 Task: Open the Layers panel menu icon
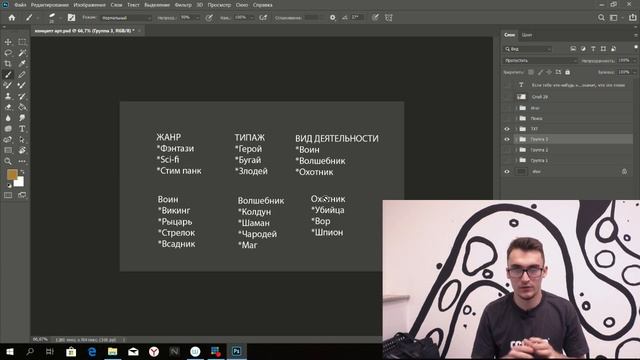point(636,35)
